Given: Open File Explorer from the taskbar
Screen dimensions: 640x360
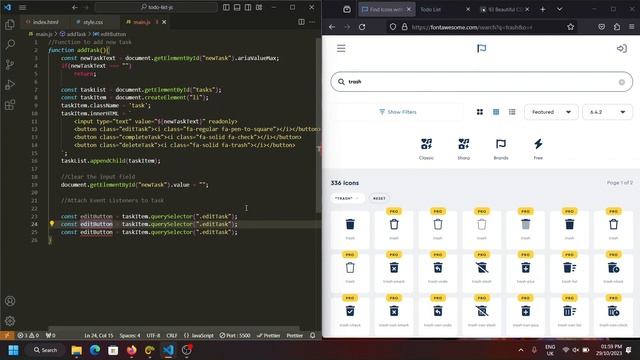Looking at the screenshot, I should 76,350.
